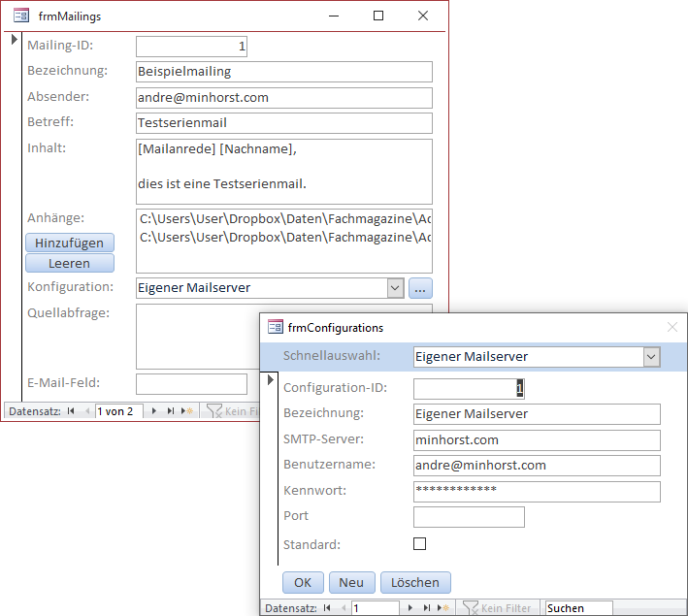The width and height of the screenshot is (688, 616).
Task: Click the Quellabfrage field
Action: coord(197,337)
